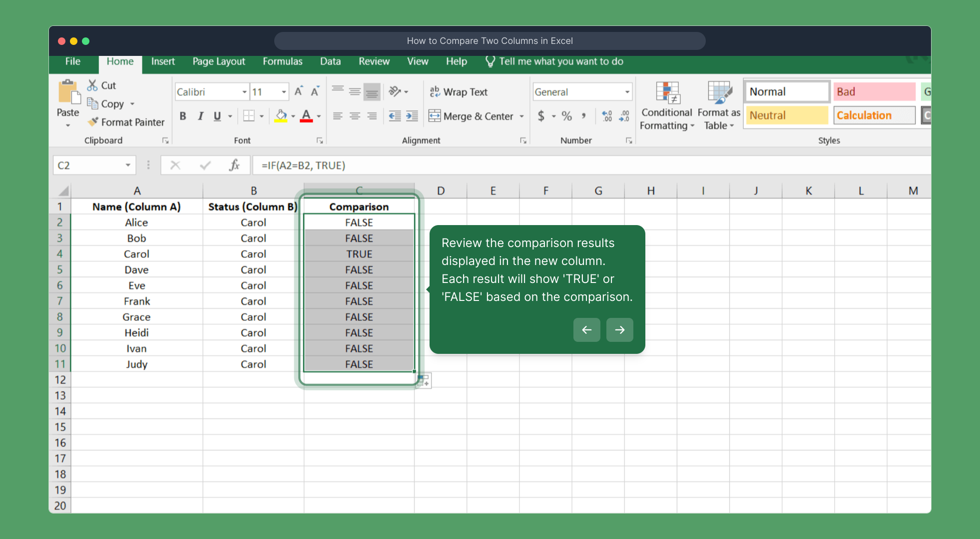Switch to the Formulas tab
Screen dimensions: 980x539
[x=282, y=61]
